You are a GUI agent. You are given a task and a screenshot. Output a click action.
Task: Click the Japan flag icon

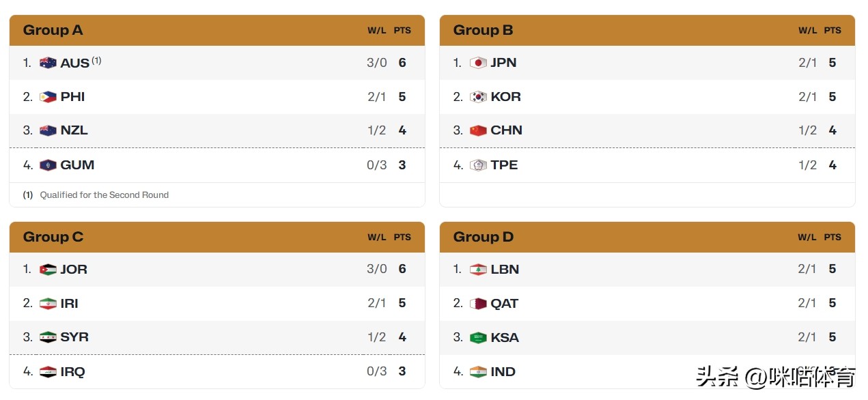coord(478,63)
